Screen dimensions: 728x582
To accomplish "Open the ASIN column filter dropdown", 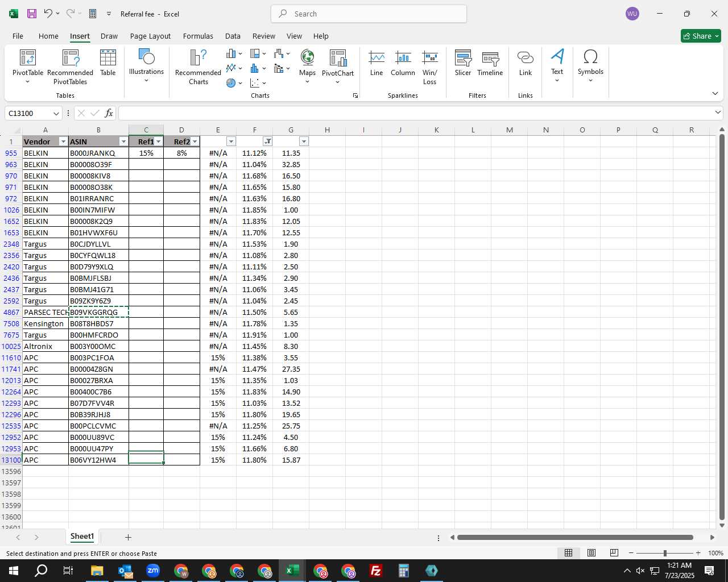I will (123, 142).
